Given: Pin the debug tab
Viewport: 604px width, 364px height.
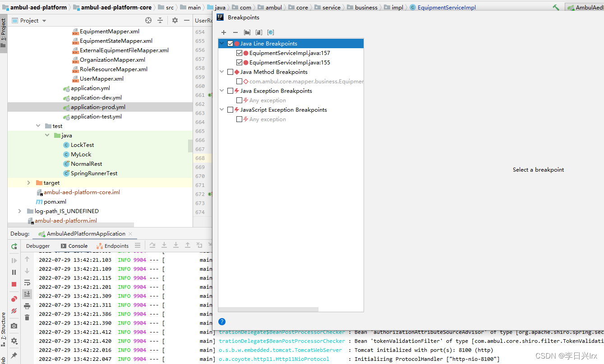Looking at the screenshot, I should (x=14, y=355).
